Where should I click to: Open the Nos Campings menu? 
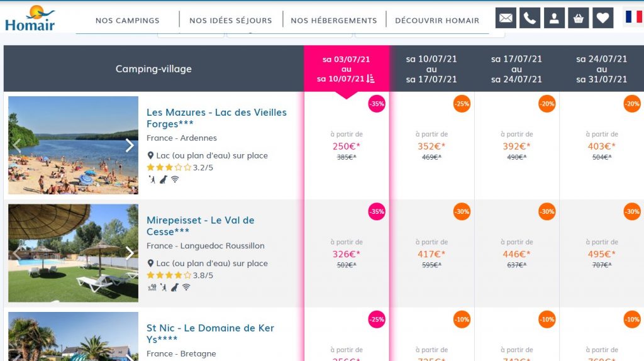(x=128, y=20)
